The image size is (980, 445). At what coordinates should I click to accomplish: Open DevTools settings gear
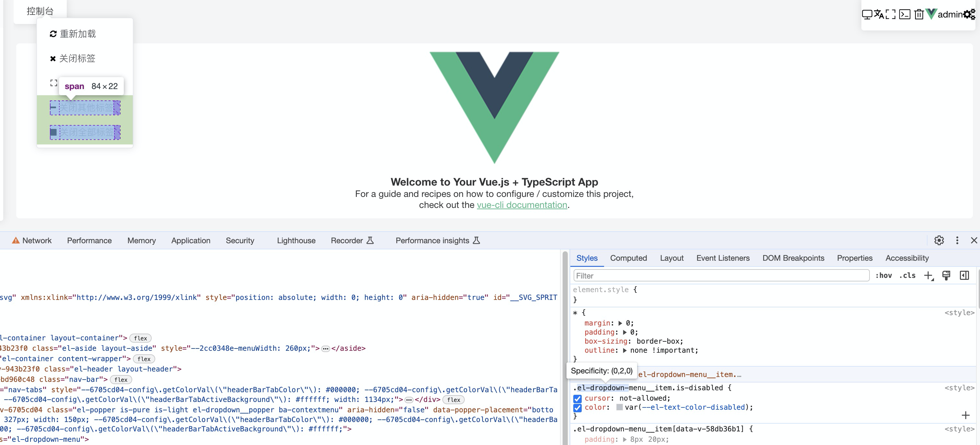coord(939,240)
